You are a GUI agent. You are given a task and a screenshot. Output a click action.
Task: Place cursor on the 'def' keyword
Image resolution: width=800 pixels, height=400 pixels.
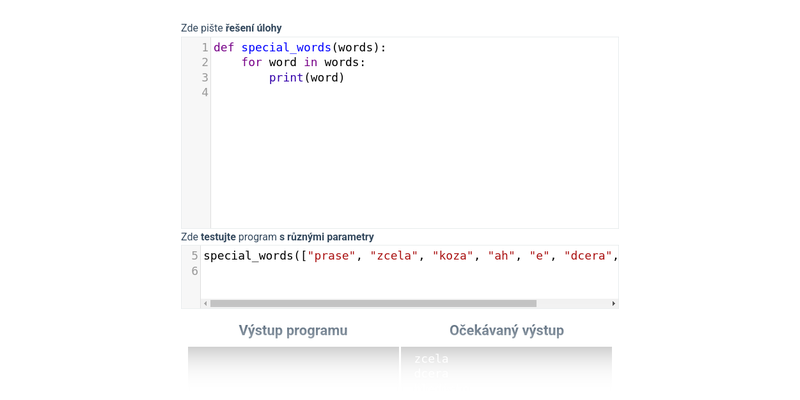(224, 47)
